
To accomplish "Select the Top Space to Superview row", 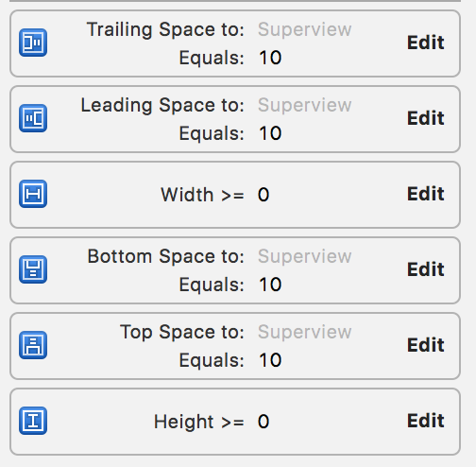I will click(x=235, y=346).
